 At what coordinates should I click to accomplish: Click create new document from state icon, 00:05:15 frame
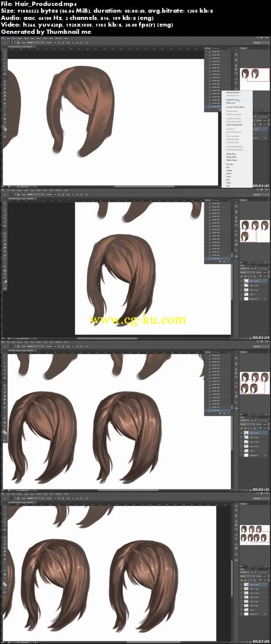point(220,413)
